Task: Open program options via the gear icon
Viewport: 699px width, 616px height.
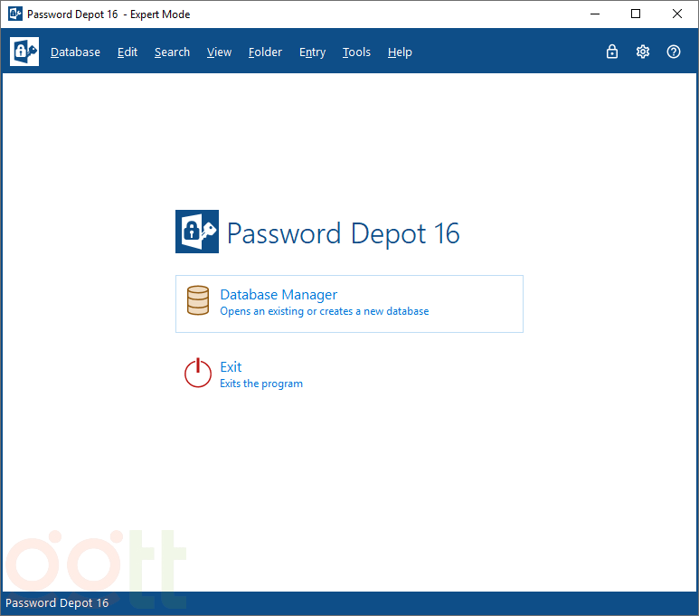Action: click(643, 52)
